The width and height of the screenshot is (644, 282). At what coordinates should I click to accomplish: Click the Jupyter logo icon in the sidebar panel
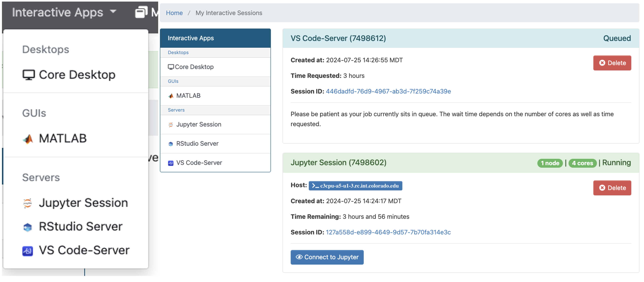tap(171, 125)
